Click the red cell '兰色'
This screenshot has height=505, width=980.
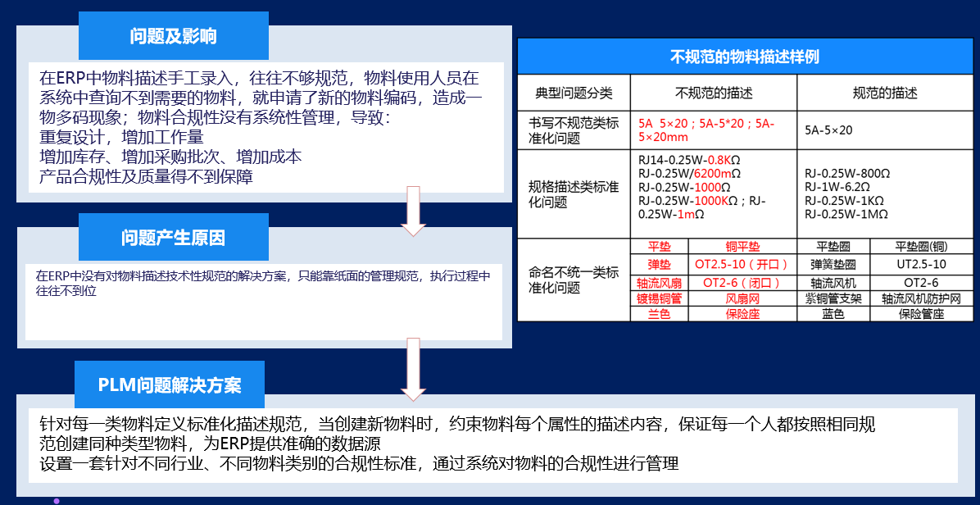click(659, 314)
